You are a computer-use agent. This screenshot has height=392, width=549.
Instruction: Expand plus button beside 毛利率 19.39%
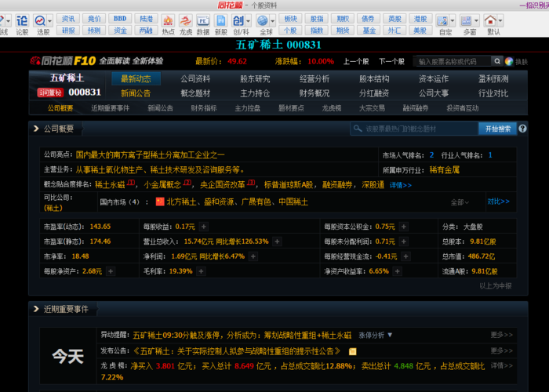201,271
